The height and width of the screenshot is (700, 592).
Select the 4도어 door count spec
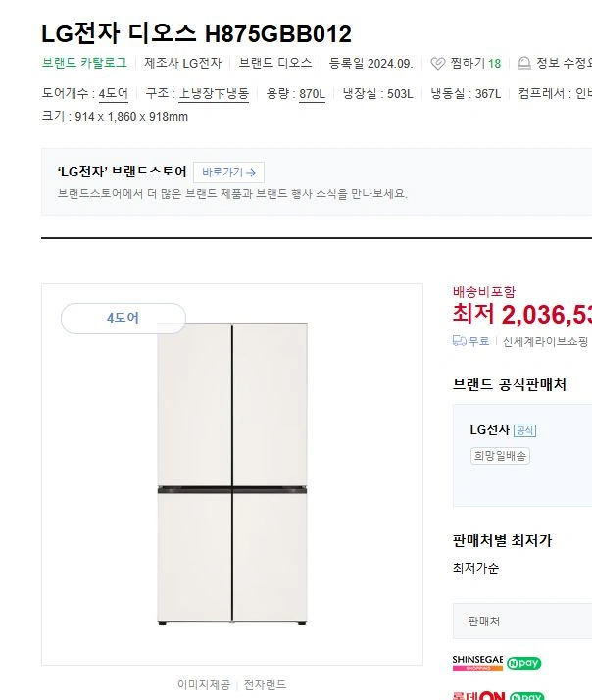[x=114, y=94]
